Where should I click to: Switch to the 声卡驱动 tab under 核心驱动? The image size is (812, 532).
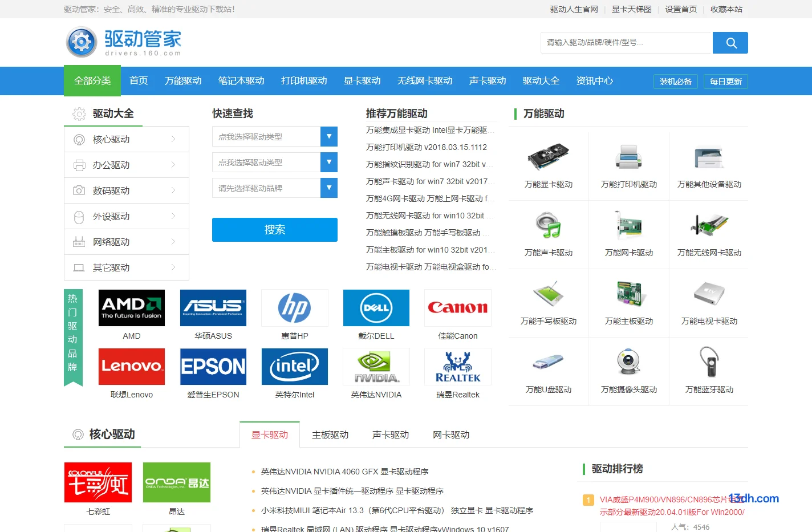point(391,435)
